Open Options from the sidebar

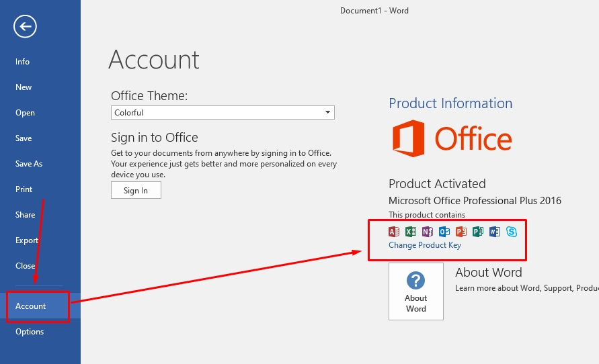tap(30, 332)
